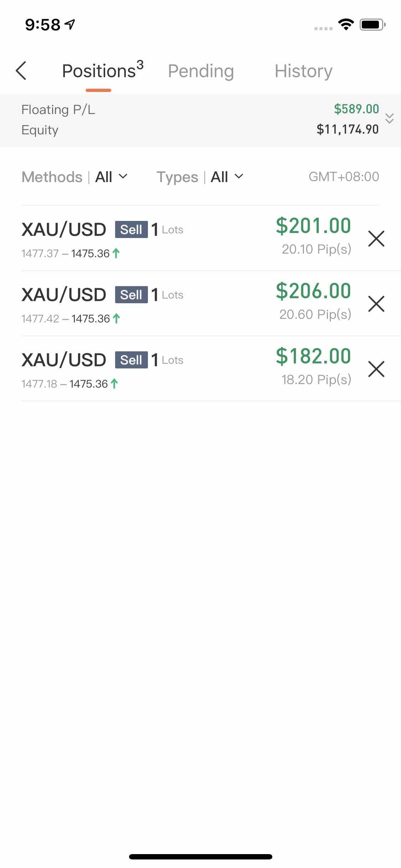Close the $201.00 XAU/USD position
The image size is (401, 868).
[376, 238]
